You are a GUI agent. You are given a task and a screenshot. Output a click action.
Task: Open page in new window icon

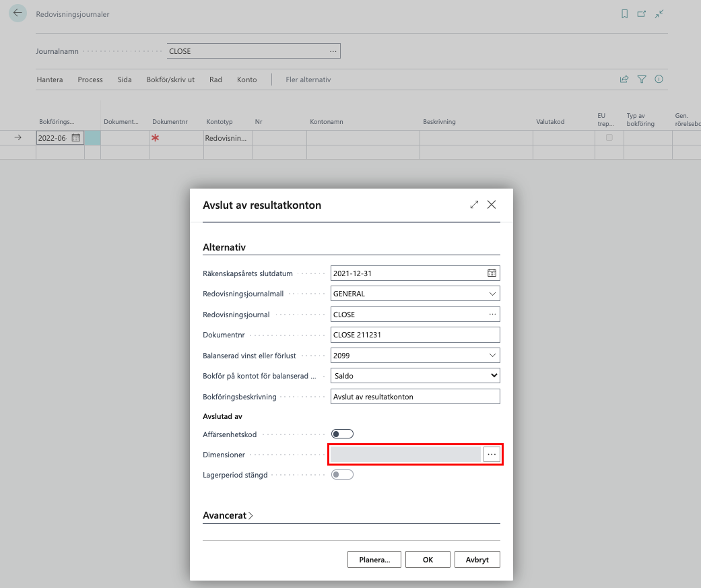[x=642, y=13]
